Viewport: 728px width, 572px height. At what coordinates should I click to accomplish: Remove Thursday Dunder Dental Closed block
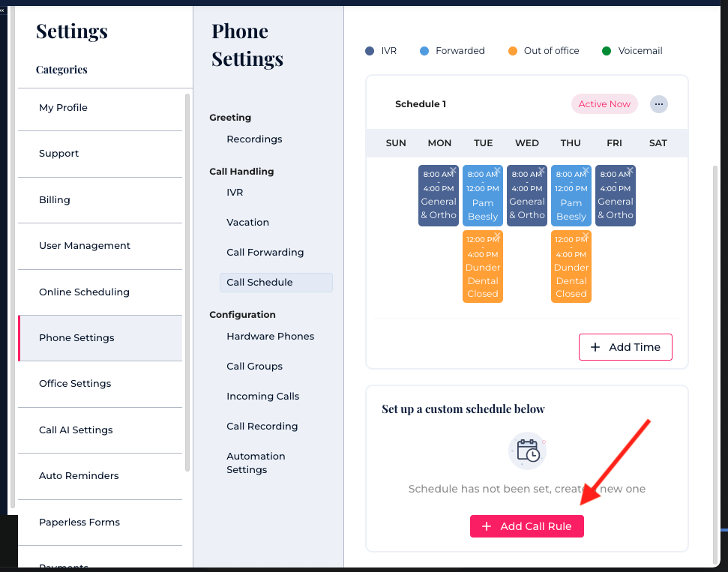coord(586,235)
